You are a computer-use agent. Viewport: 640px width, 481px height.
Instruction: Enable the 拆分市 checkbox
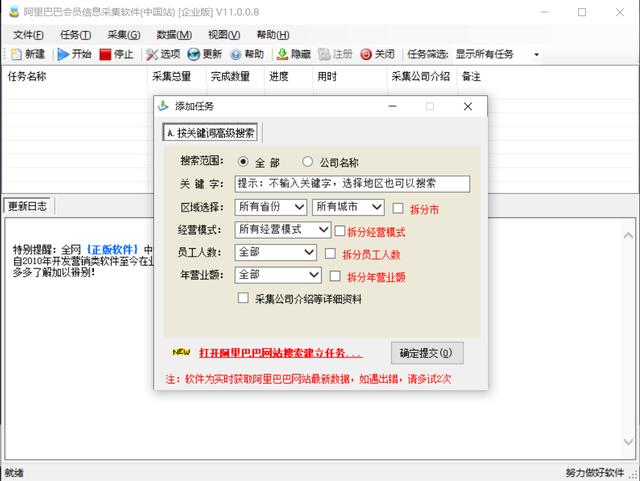(x=398, y=209)
